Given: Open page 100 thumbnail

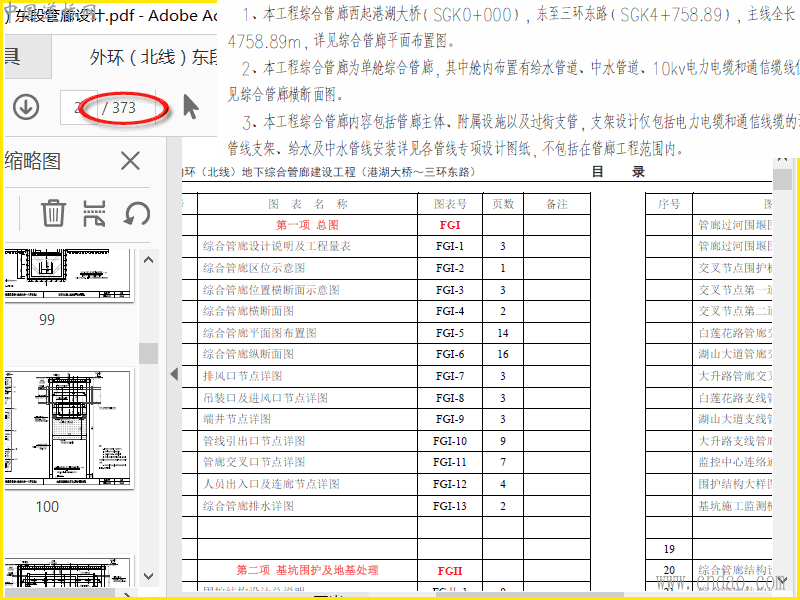Looking at the screenshot, I should point(68,428).
